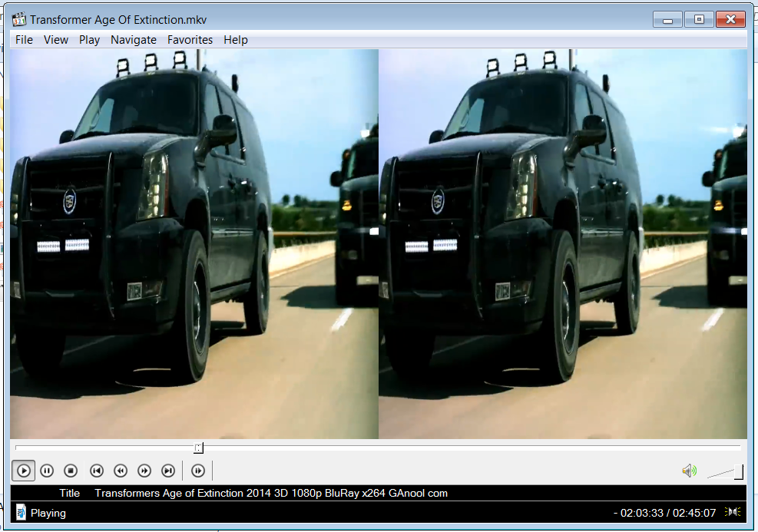Screen dimensions: 758x532
Task: Open the Favorites menu
Action: coord(190,40)
